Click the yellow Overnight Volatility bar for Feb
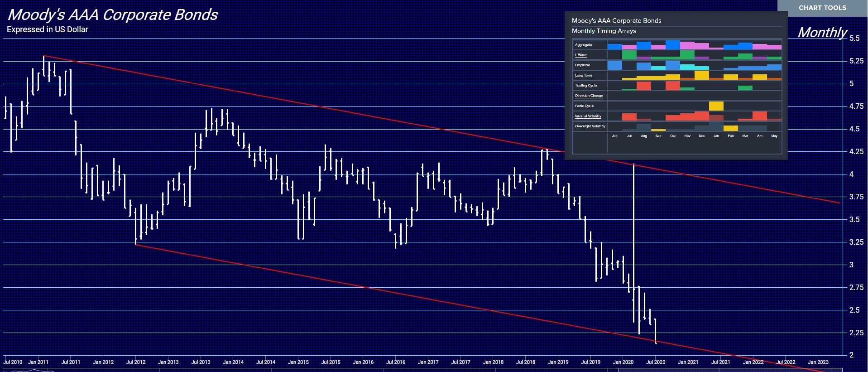 pyautogui.click(x=730, y=128)
